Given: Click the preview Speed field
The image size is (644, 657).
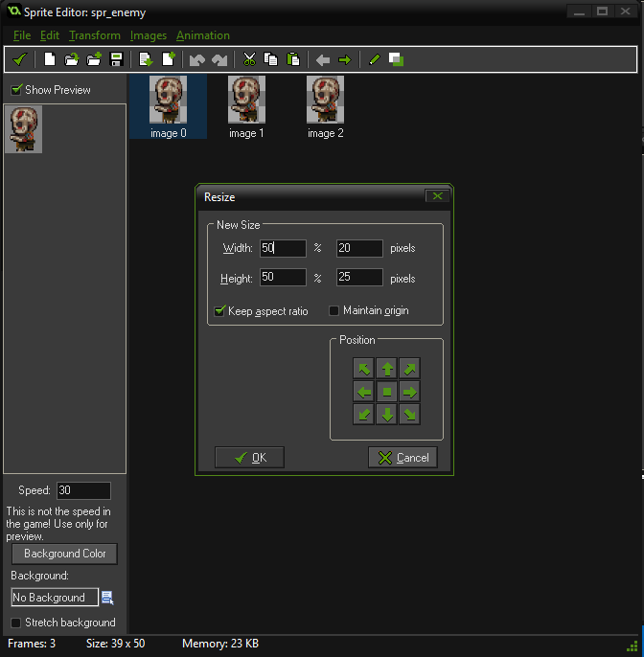Looking at the screenshot, I should [x=84, y=490].
